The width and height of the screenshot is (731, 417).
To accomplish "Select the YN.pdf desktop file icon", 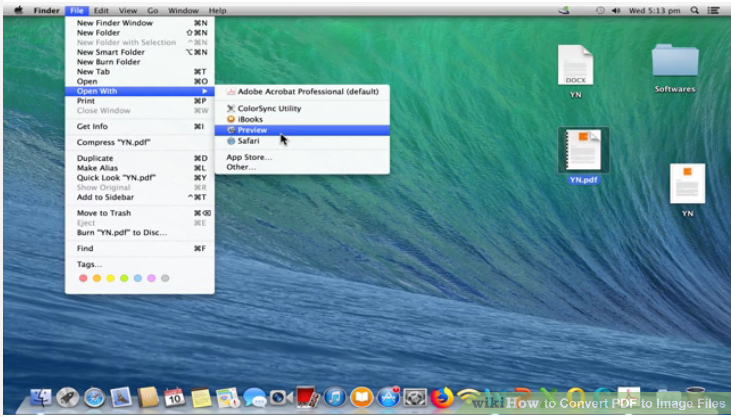I will 583,151.
